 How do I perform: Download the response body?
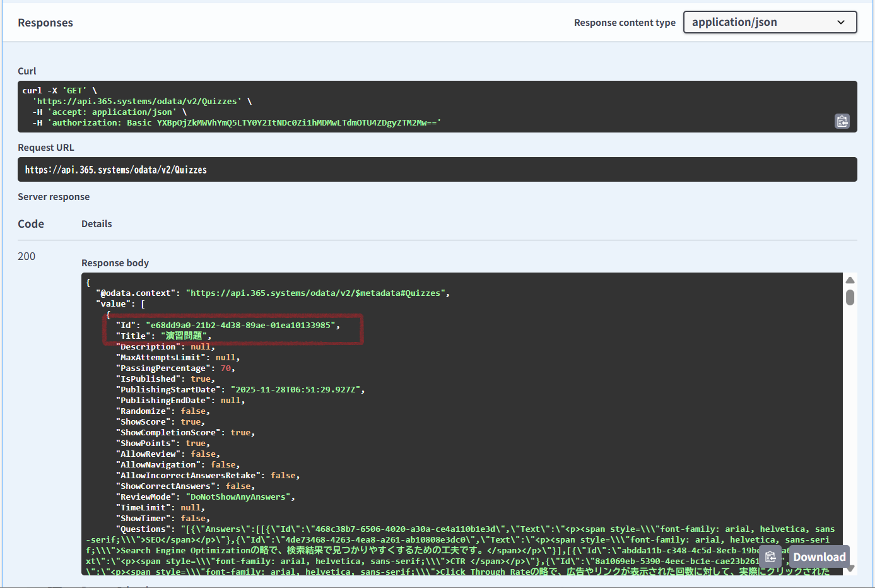pos(819,557)
